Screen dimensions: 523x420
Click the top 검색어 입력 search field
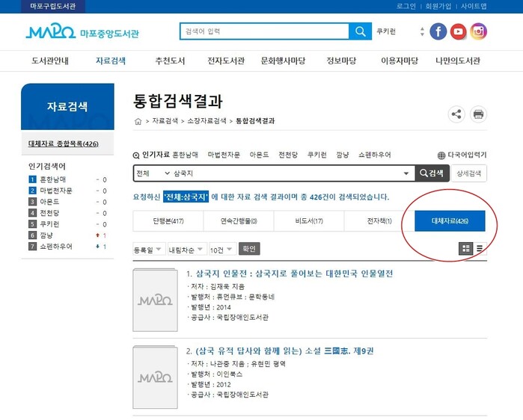(264, 31)
